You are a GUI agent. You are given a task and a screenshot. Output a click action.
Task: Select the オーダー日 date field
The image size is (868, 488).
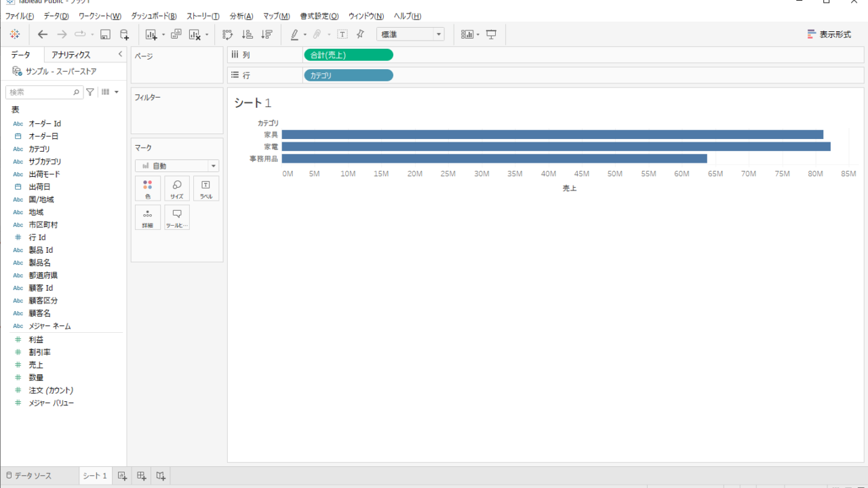point(43,136)
